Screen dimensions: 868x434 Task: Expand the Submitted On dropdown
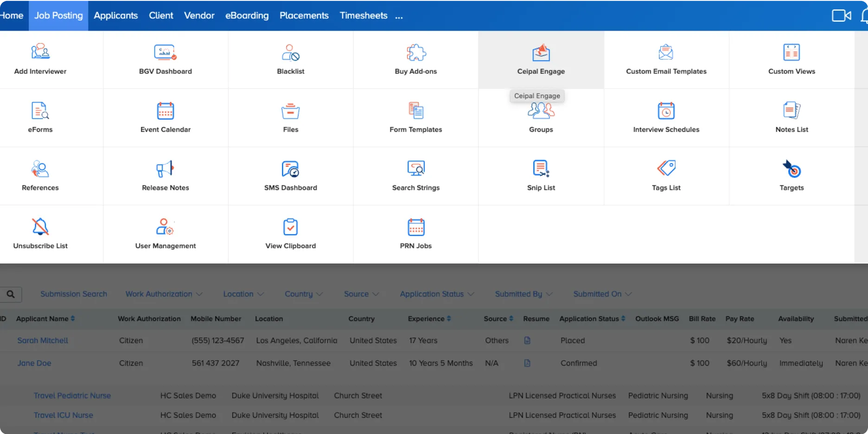602,294
